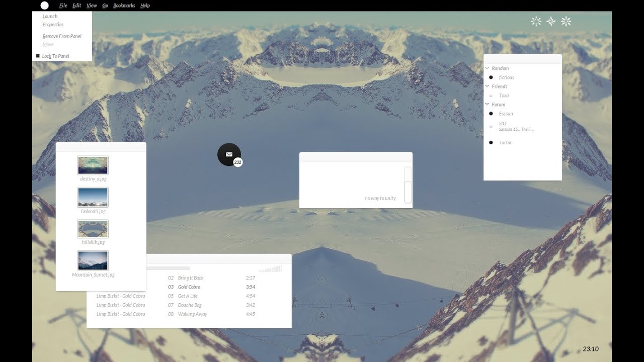The image size is (644, 362).
Task: Click the first snowflake icon in the top-right trio
Action: point(536,21)
